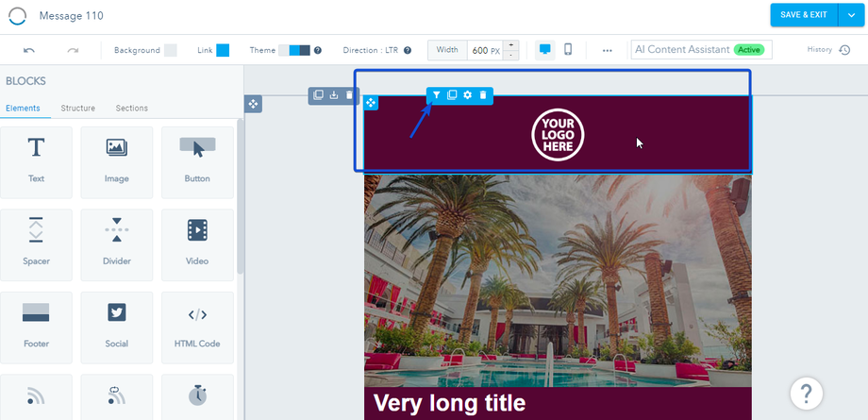
Task: Click the 'Very long title' heading
Action: (x=449, y=403)
